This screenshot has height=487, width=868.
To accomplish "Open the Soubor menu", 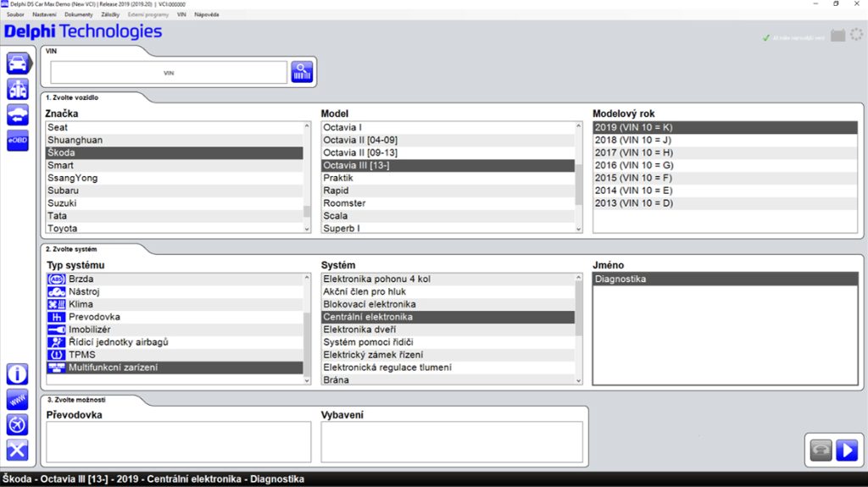I will [15, 15].
